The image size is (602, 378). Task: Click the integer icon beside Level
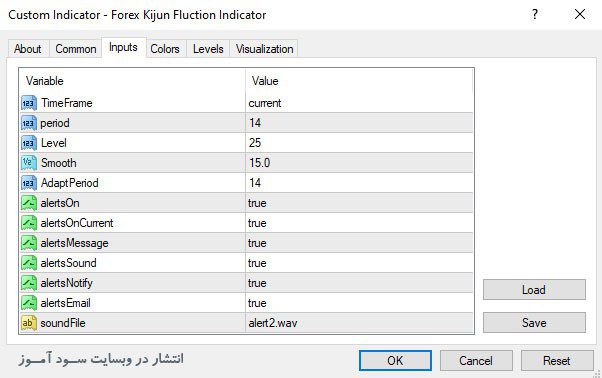click(29, 143)
